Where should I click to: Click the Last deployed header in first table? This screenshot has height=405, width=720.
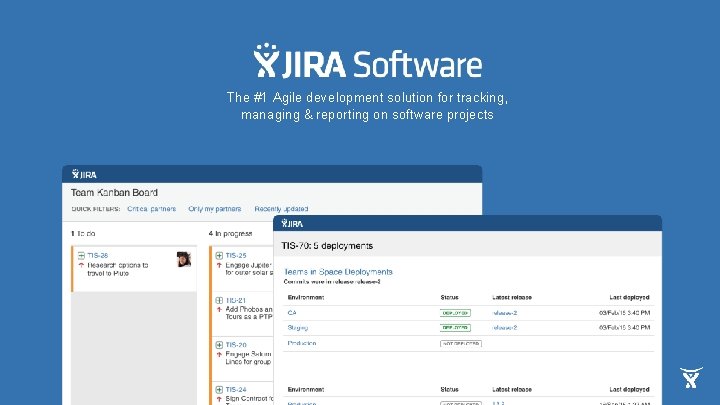pos(630,298)
